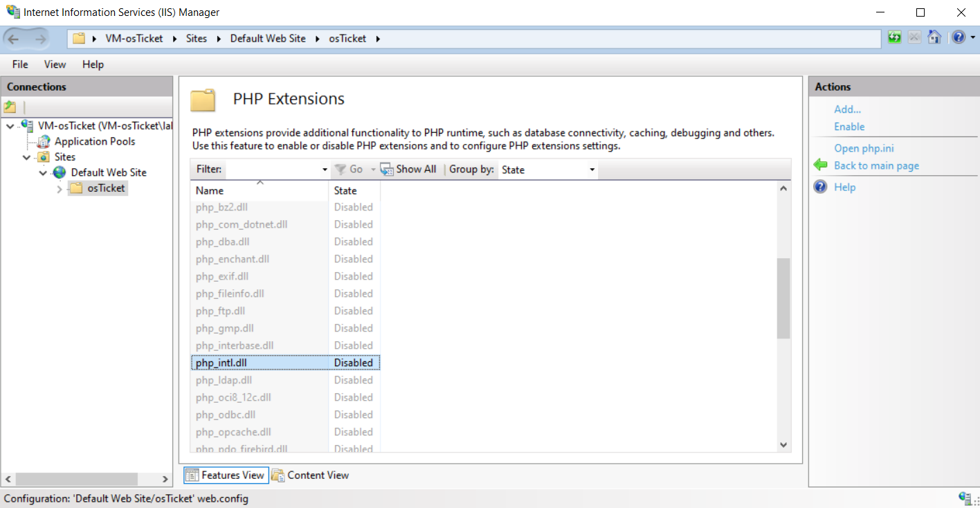Click the Add... action link

pyautogui.click(x=848, y=109)
